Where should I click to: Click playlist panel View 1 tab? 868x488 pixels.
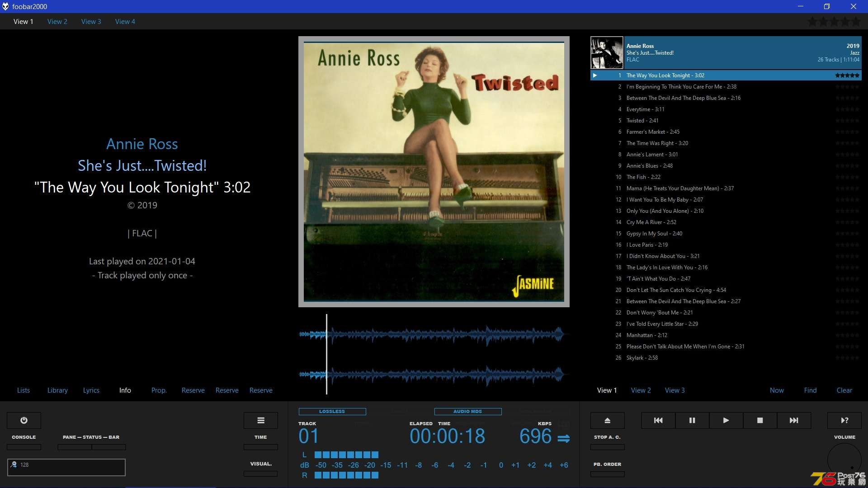(x=607, y=390)
